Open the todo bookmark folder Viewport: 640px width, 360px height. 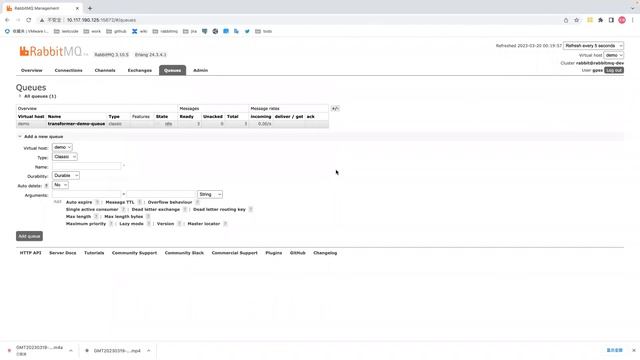(263, 31)
